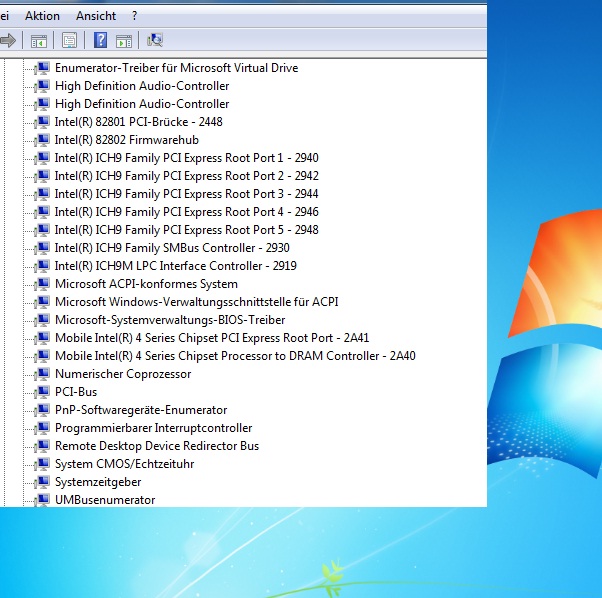Scan for hardware changes toolbar icon
602x598 pixels.
click(x=155, y=40)
